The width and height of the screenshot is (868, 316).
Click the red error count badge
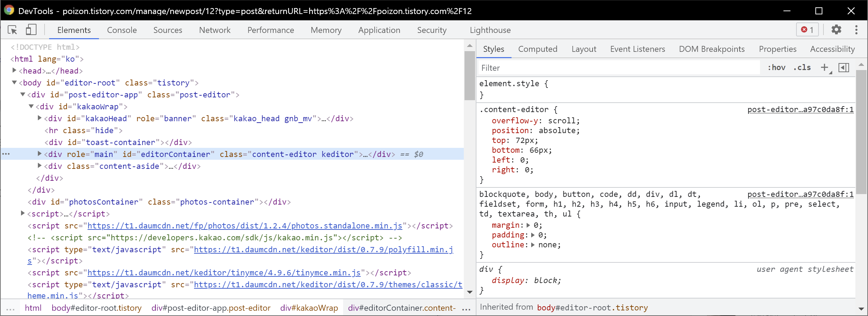point(807,30)
